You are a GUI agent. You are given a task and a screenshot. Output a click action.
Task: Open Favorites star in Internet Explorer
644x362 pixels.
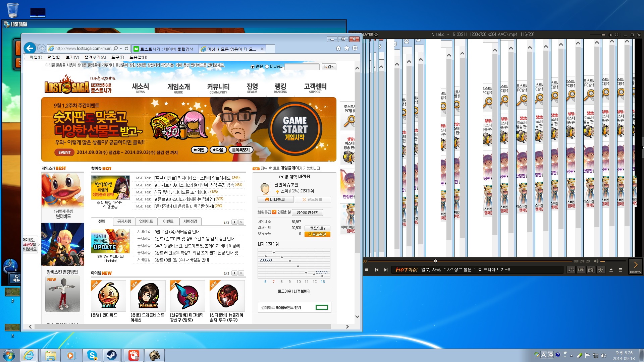(x=346, y=48)
